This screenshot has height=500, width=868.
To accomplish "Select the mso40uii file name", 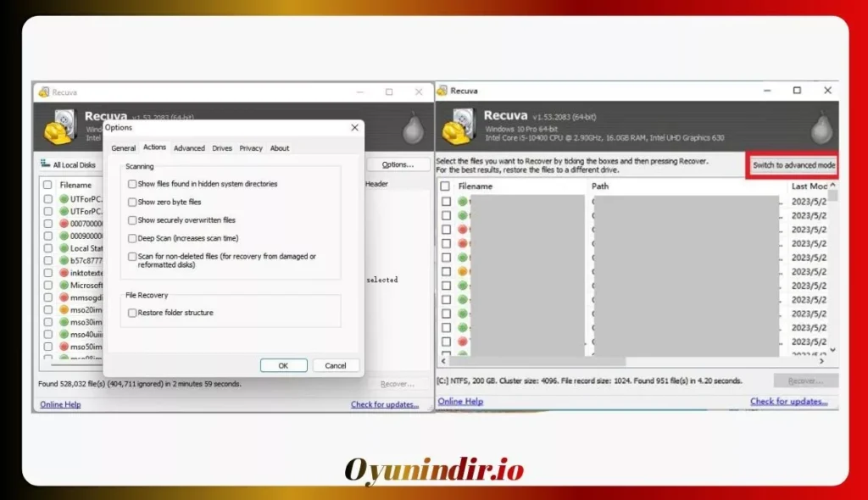I will 86,335.
